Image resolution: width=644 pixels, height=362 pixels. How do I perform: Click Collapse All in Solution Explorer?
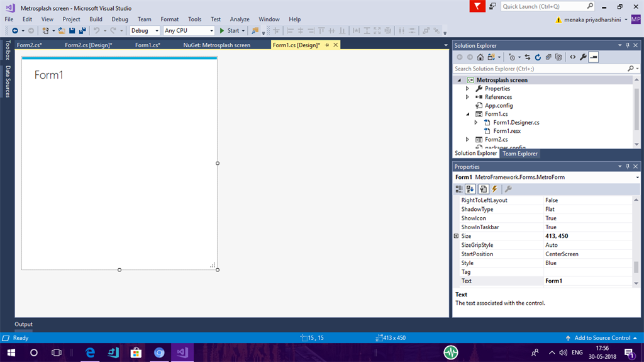[x=548, y=57]
